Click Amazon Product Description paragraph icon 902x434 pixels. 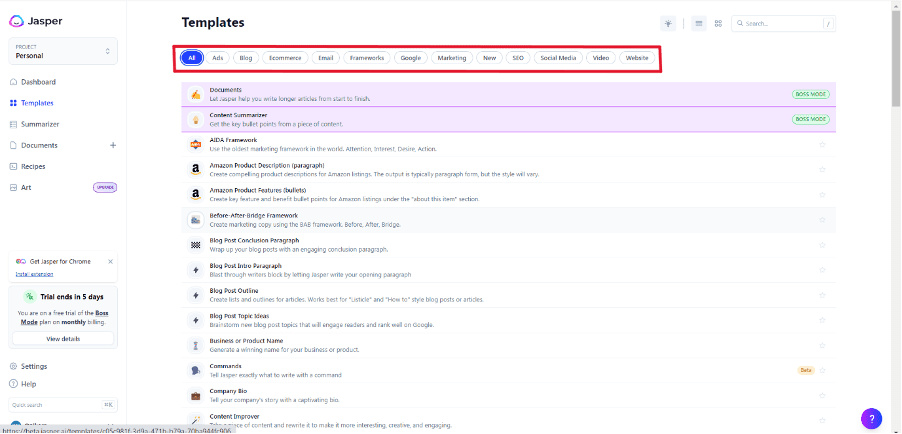point(196,170)
